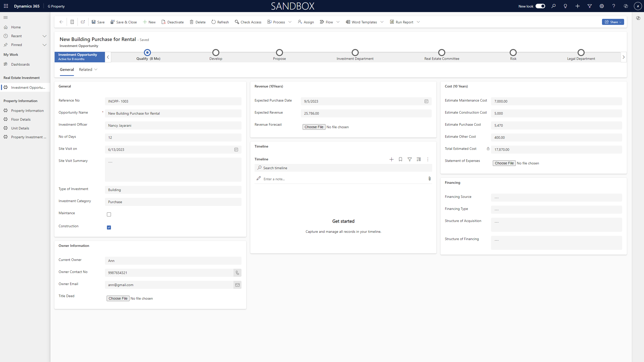Switch to the General tab
Image resolution: width=644 pixels, height=362 pixels.
click(x=67, y=70)
